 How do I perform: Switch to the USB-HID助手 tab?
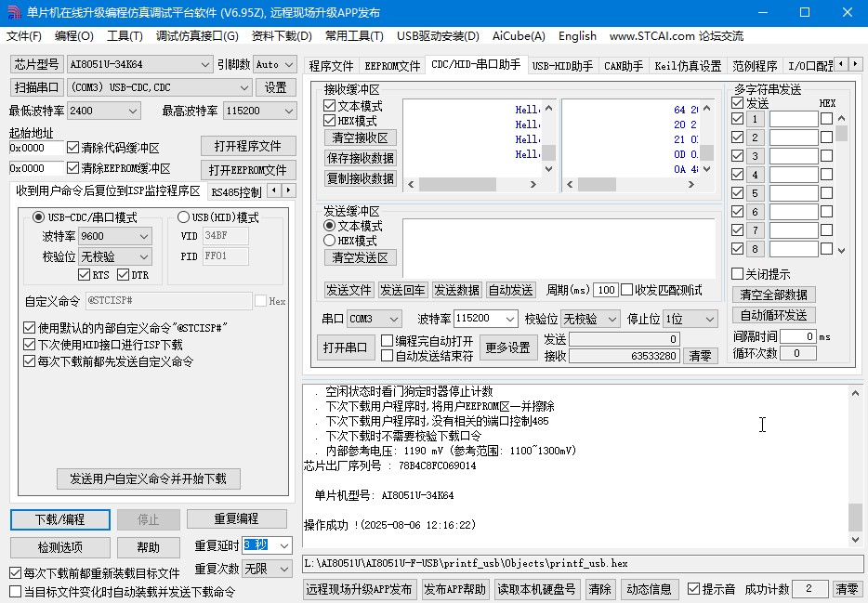pyautogui.click(x=562, y=66)
